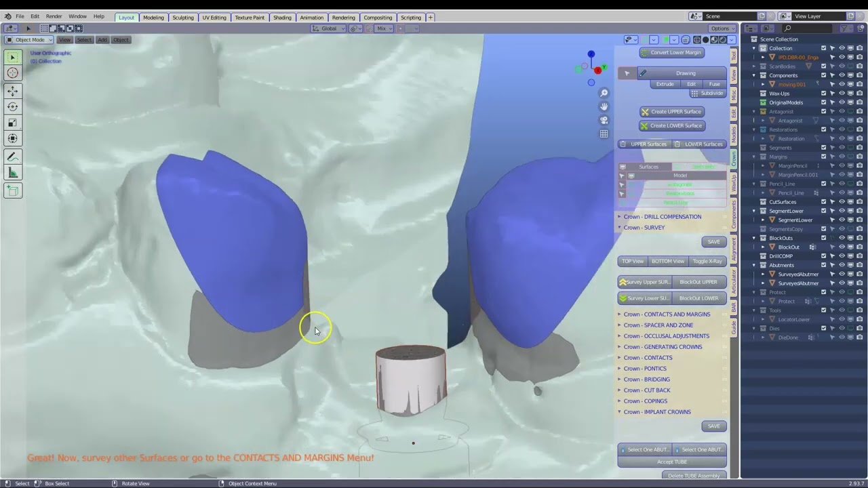Select the Select Box tool in the toolbar

coord(13,58)
